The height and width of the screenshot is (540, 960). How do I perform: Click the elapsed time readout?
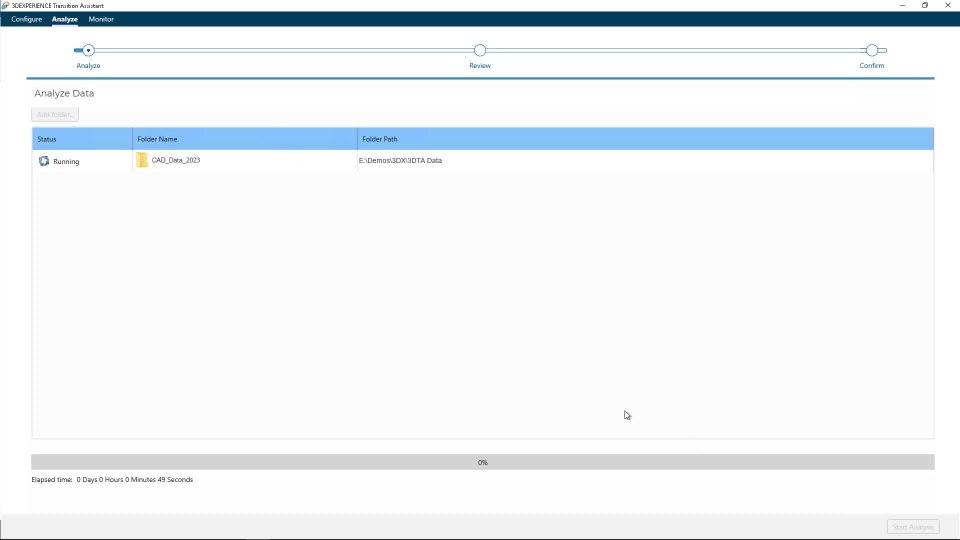[112, 479]
